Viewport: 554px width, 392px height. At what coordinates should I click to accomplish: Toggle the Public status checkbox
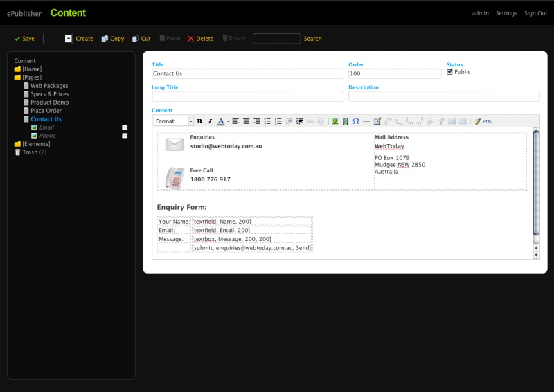click(450, 72)
